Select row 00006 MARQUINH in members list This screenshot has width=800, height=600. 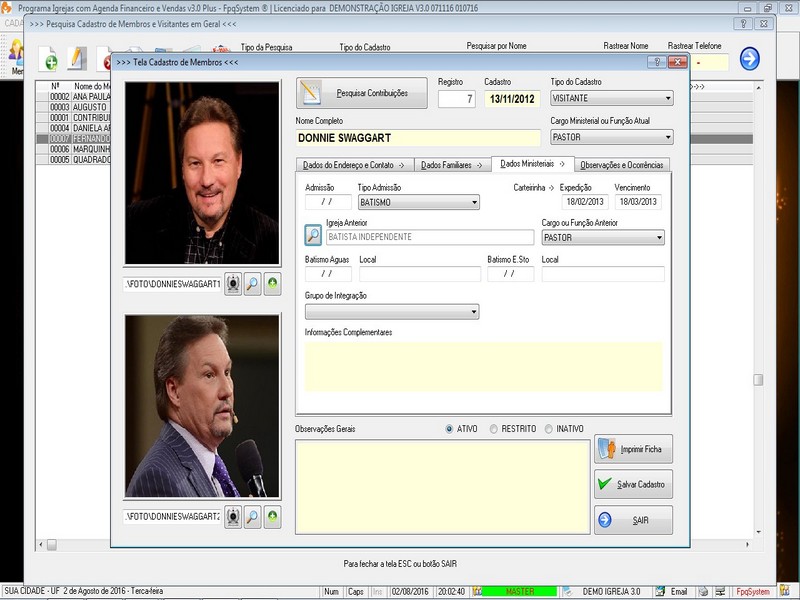tap(74, 149)
